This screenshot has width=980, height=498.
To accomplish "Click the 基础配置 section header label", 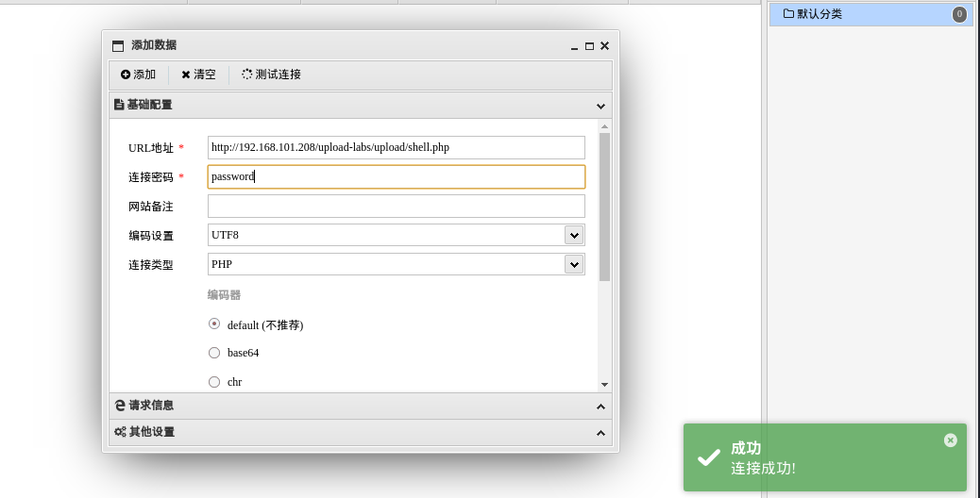I will coord(149,105).
